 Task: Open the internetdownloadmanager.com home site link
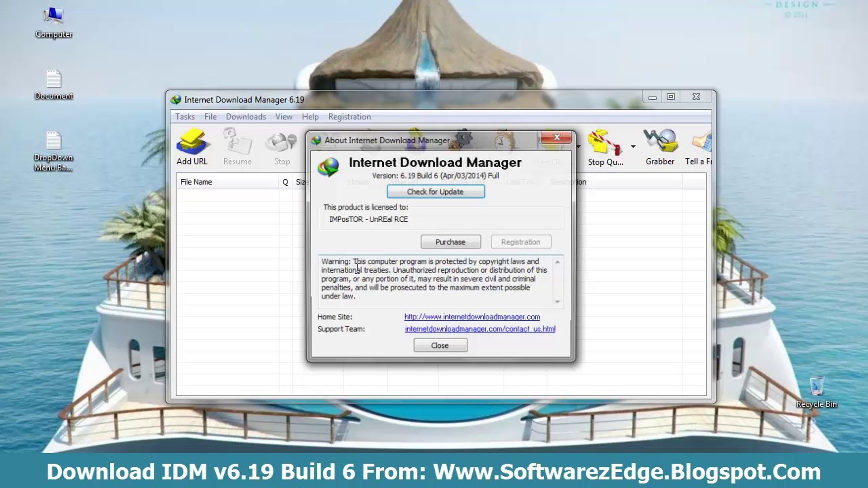pyautogui.click(x=472, y=317)
